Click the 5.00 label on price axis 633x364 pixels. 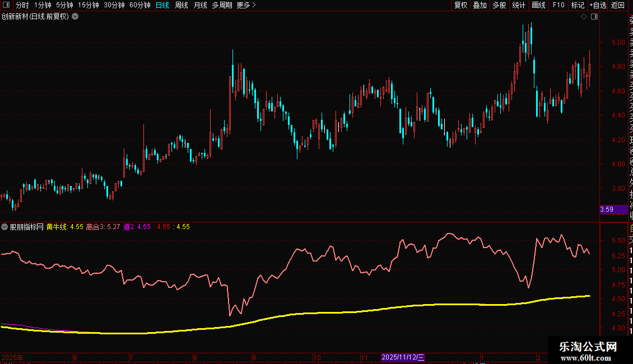pyautogui.click(x=618, y=43)
